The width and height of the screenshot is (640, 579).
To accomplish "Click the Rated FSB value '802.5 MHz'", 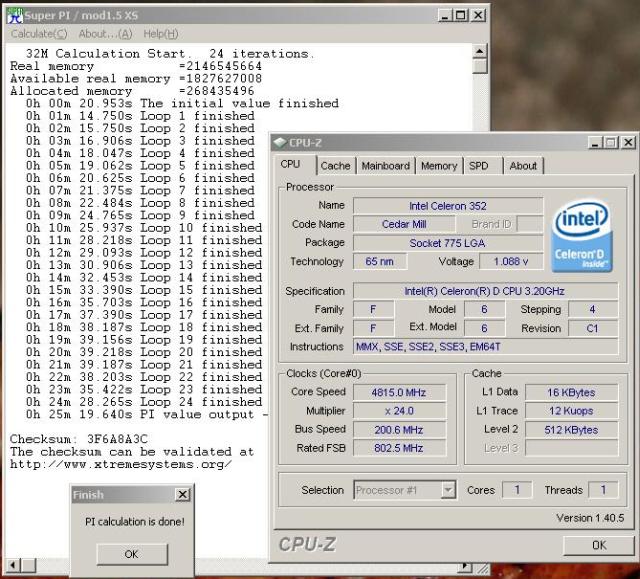I will point(399,448).
